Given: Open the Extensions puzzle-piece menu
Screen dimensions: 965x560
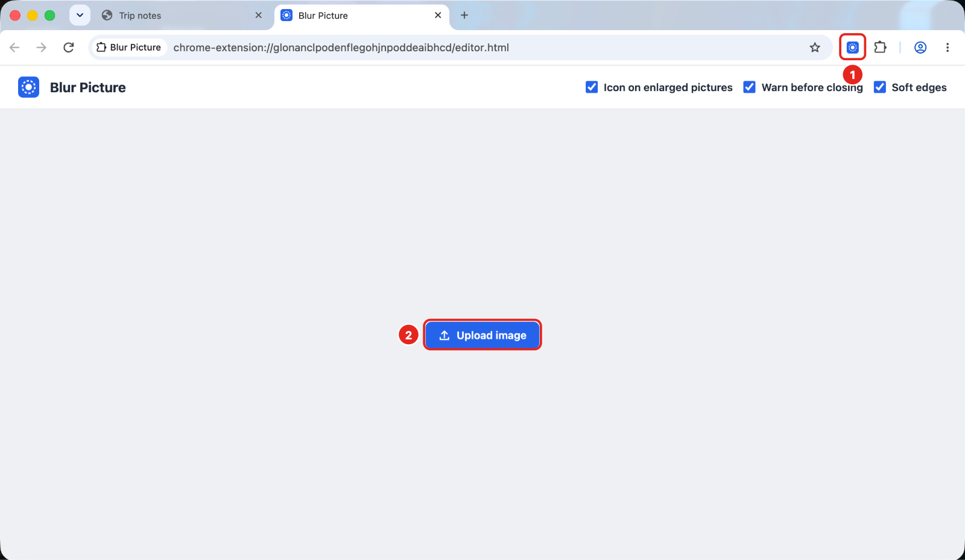Looking at the screenshot, I should click(x=880, y=47).
